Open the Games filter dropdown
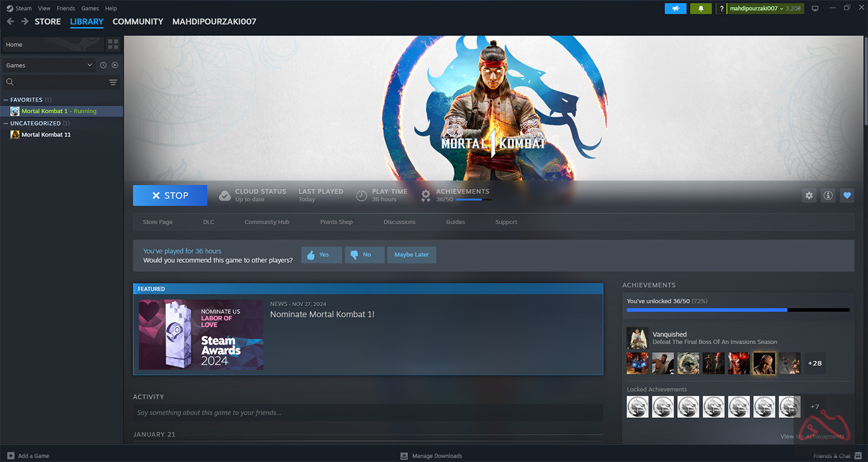 click(x=48, y=65)
